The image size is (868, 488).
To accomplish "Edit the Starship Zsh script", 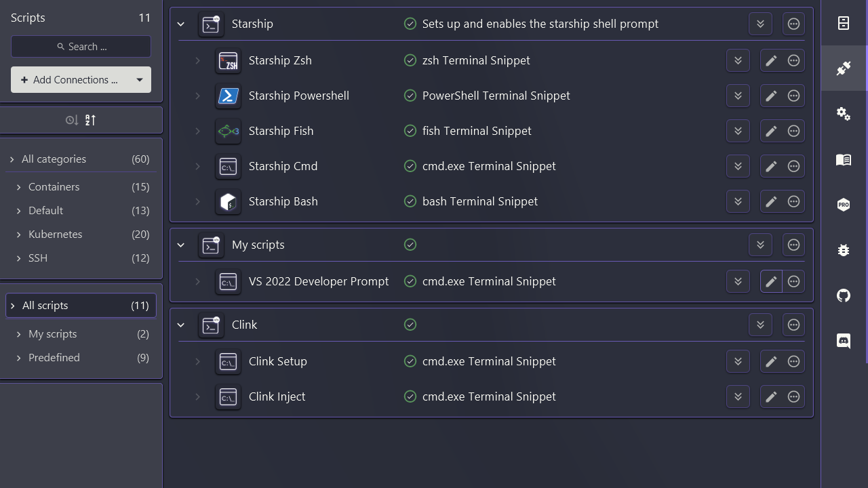I will pyautogui.click(x=771, y=60).
